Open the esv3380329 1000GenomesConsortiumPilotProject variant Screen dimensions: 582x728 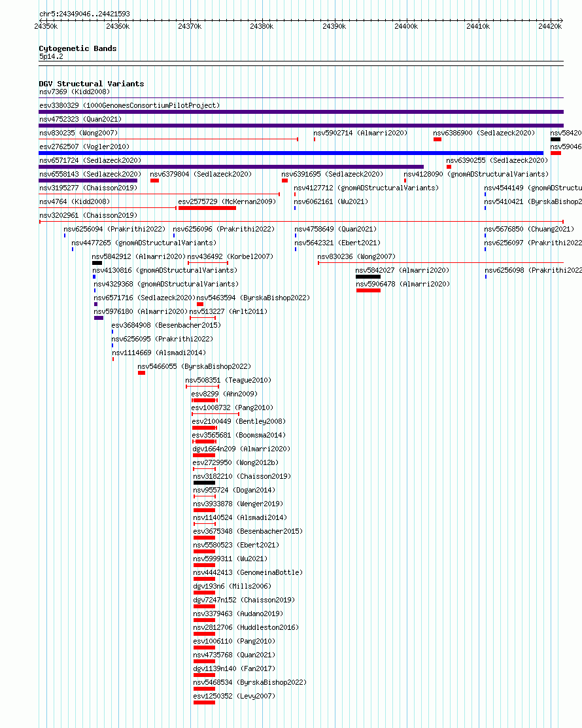129,105
